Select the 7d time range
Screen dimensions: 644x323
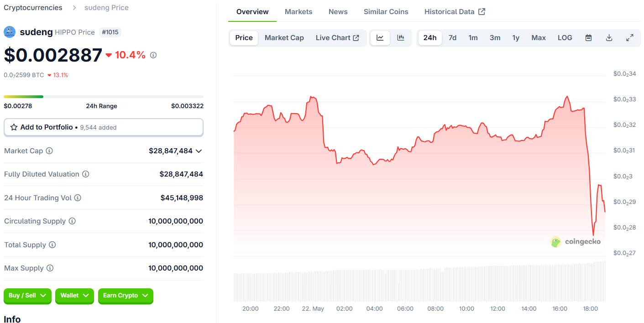click(452, 38)
